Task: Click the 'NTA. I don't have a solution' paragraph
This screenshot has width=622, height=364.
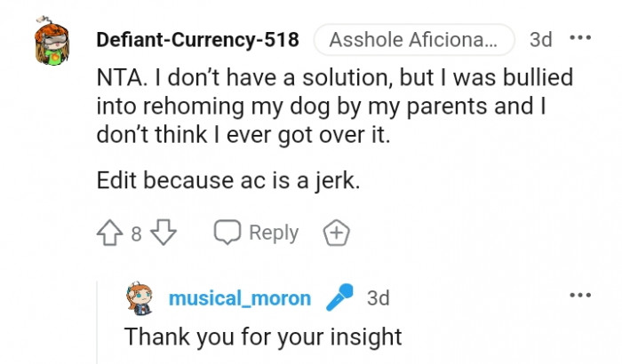Action: [x=333, y=106]
